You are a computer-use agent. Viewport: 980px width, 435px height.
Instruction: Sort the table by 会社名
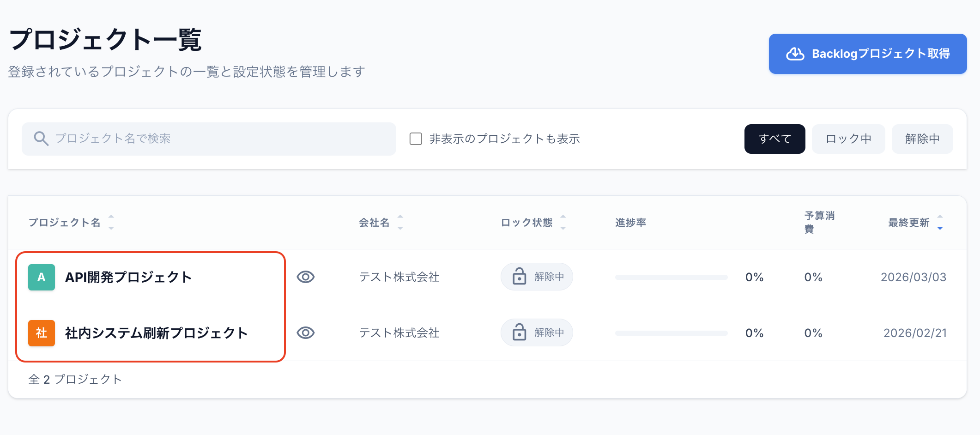(x=400, y=222)
